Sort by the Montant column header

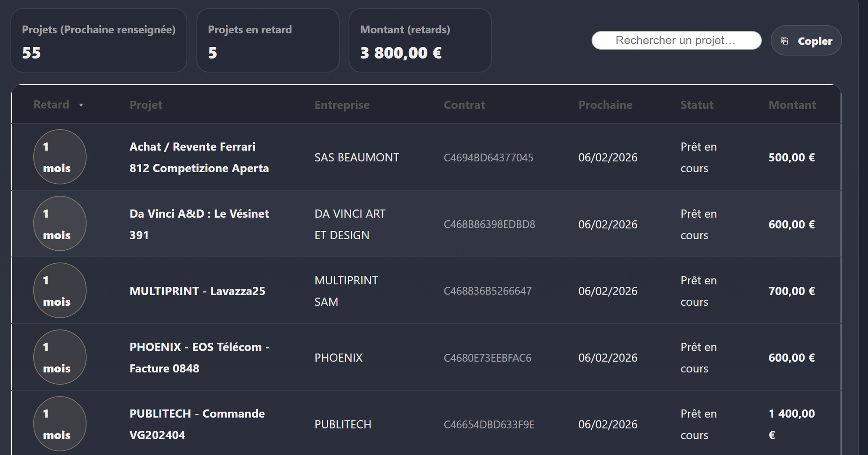coord(792,105)
